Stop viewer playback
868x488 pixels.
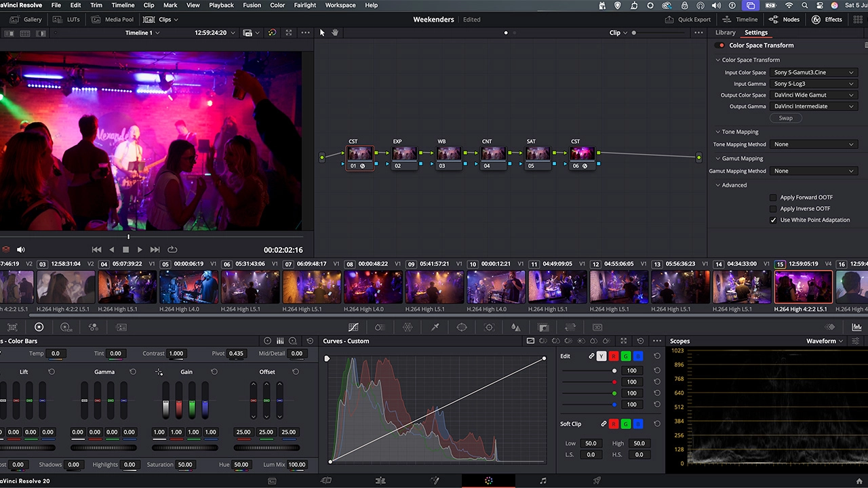point(125,249)
